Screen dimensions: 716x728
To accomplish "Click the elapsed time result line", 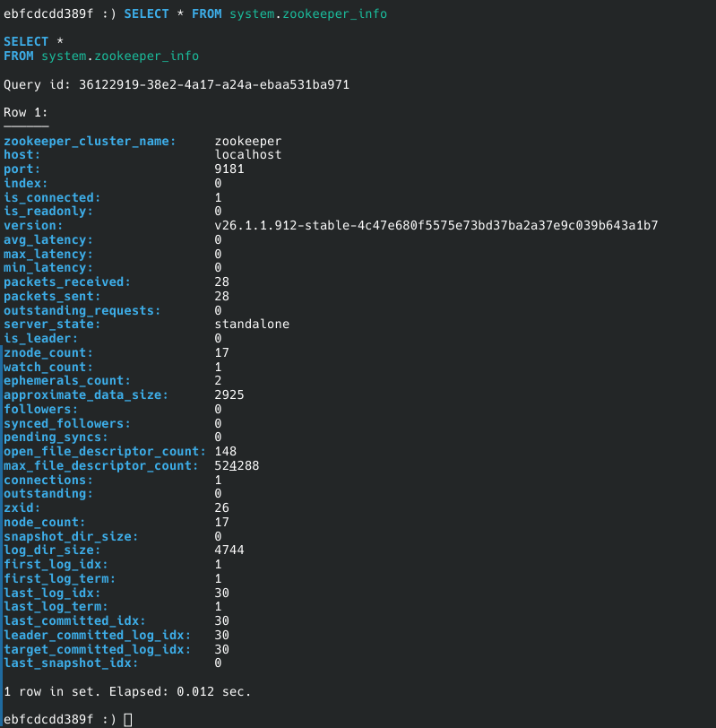I will click(x=127, y=691).
